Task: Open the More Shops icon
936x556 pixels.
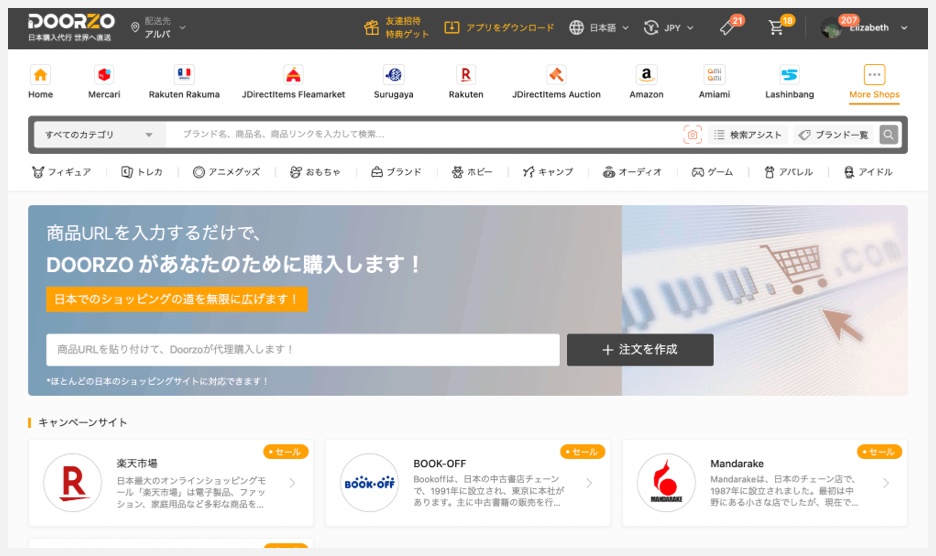Action: tap(874, 75)
